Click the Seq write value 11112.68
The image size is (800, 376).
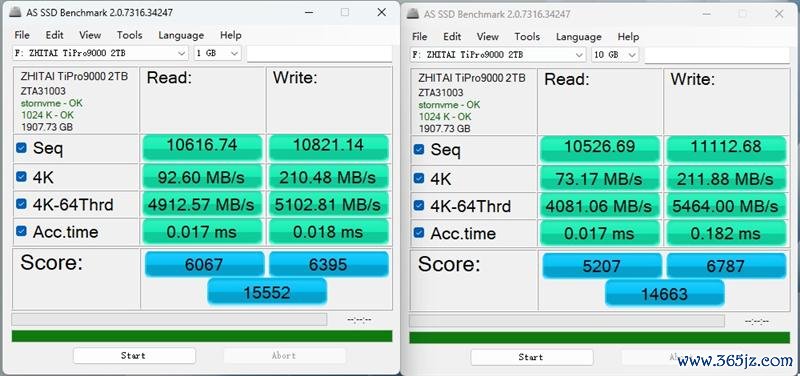pyautogui.click(x=726, y=148)
